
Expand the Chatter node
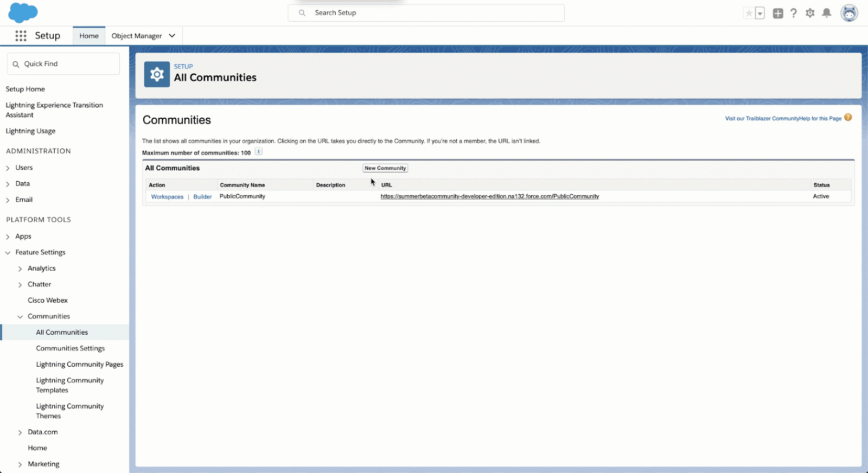pyautogui.click(x=20, y=285)
